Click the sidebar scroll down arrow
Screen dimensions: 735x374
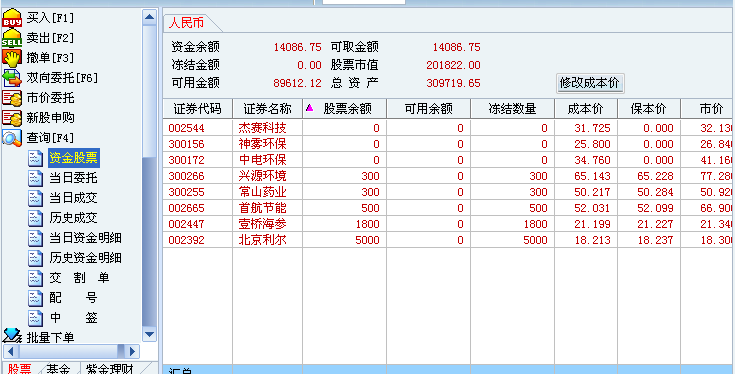coord(150,334)
